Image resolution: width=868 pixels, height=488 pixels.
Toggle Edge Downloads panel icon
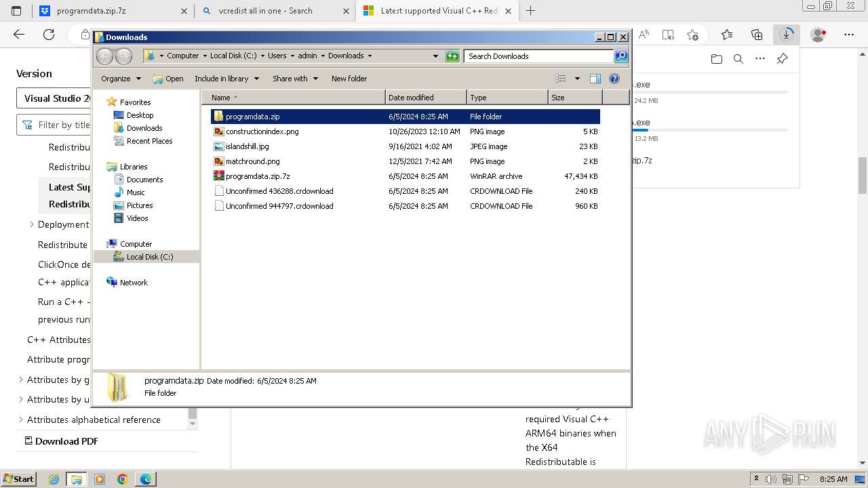(x=787, y=34)
